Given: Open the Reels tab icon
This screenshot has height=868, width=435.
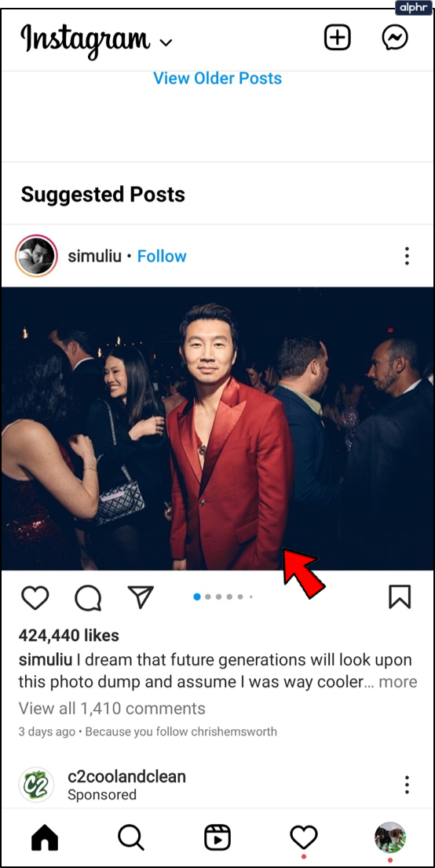Looking at the screenshot, I should (217, 837).
